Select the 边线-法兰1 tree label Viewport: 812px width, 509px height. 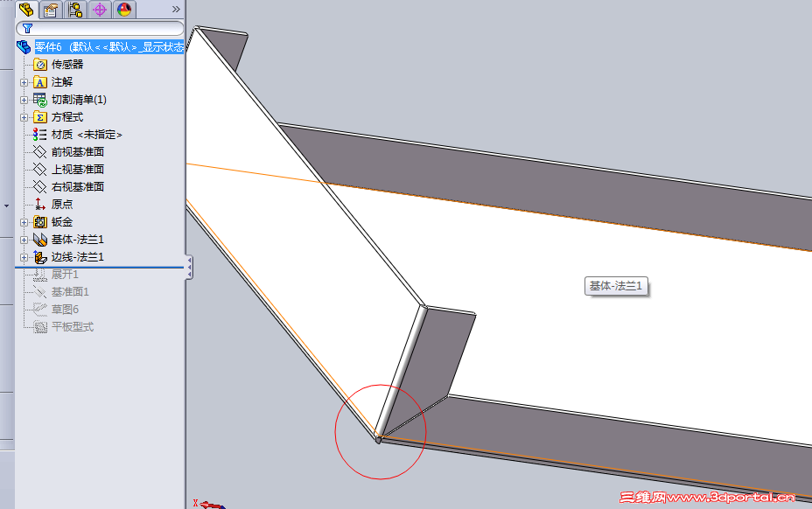pos(78,257)
